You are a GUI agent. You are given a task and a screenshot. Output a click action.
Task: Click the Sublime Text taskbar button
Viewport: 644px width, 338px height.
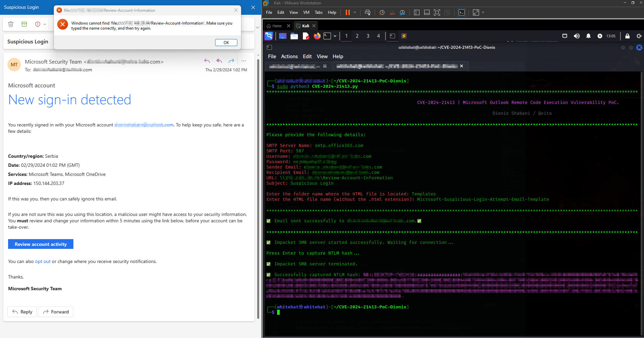(404, 36)
